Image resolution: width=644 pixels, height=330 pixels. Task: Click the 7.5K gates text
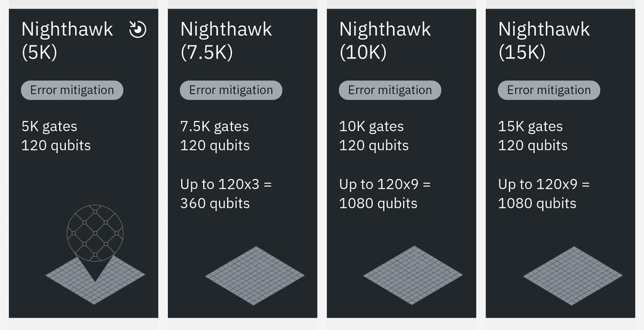pos(214,127)
